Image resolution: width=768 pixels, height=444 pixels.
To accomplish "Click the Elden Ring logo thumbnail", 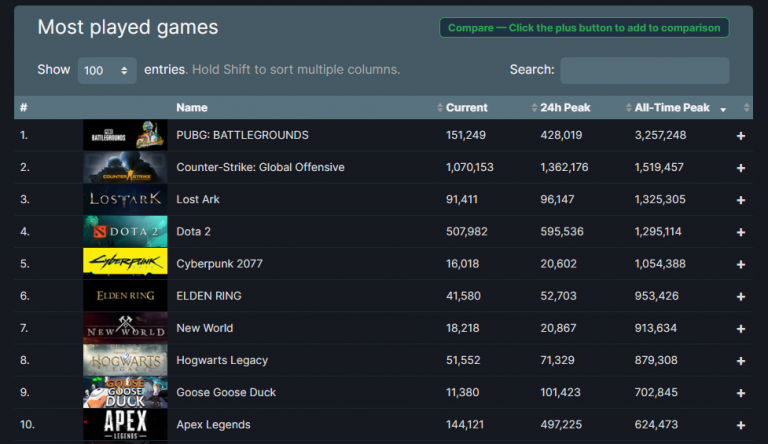I will tap(125, 296).
